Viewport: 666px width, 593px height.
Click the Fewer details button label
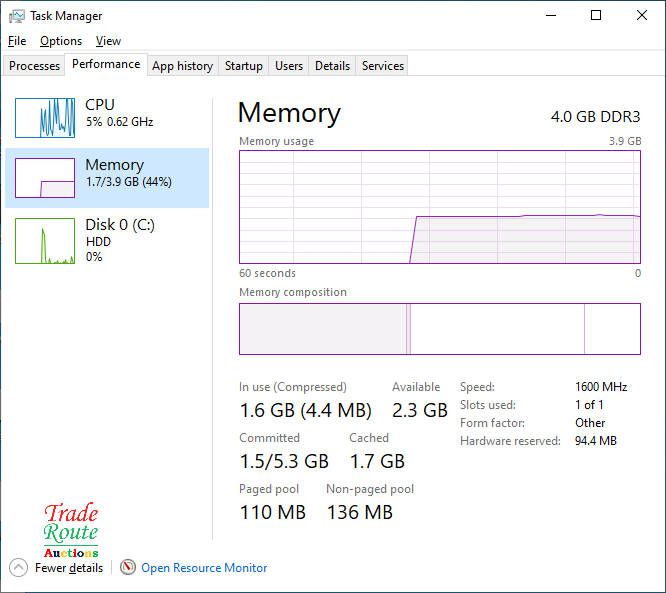(69, 568)
